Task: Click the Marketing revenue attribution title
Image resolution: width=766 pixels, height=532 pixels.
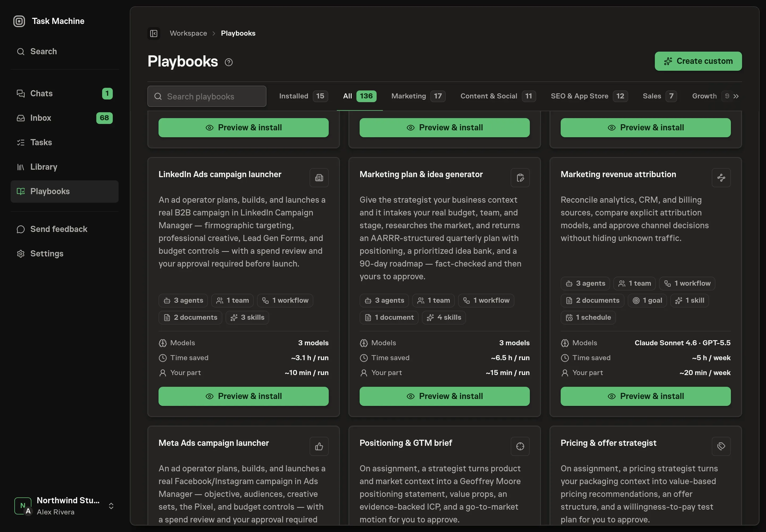Action: [618, 174]
